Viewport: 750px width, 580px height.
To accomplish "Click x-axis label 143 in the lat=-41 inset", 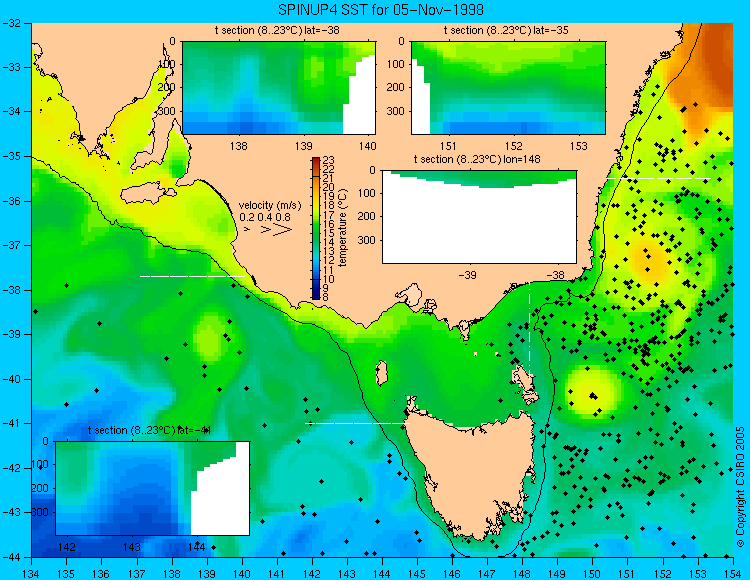I will click(x=132, y=547).
